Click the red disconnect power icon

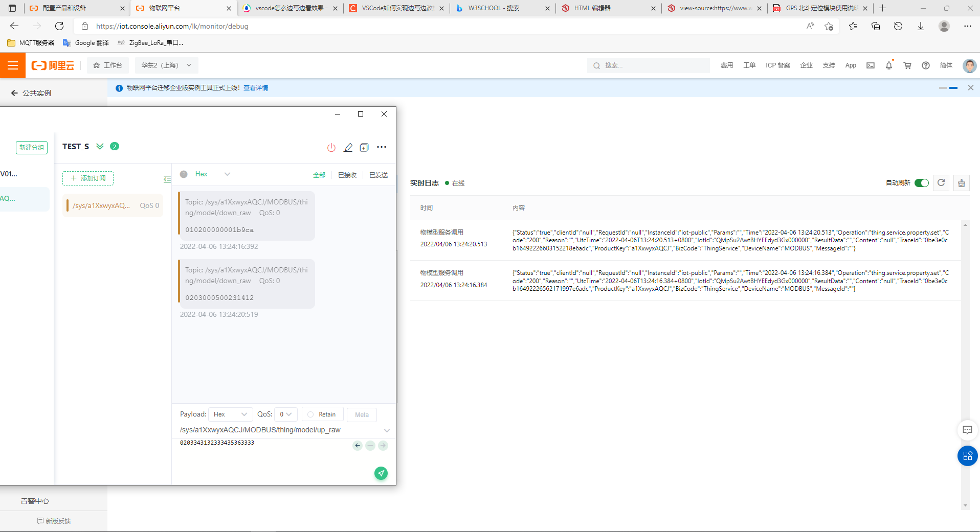click(331, 148)
